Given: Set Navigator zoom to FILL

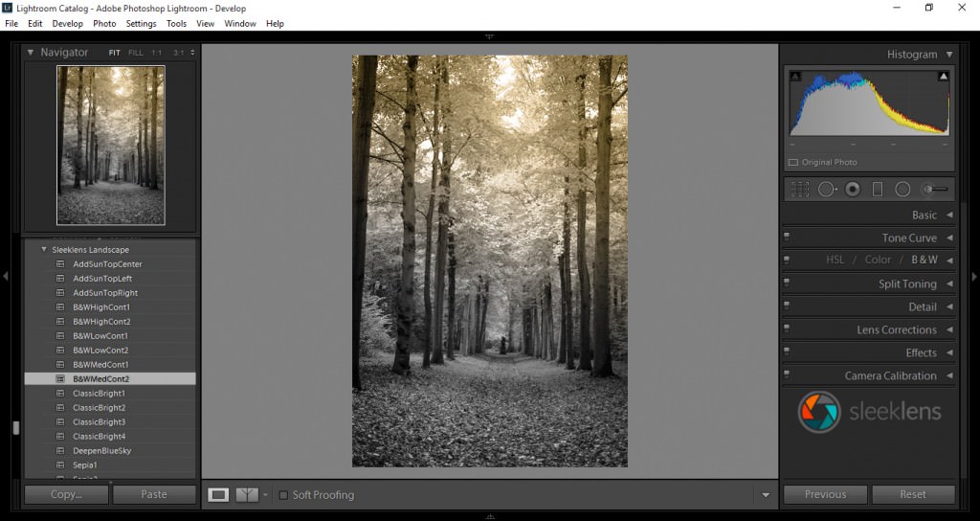Looking at the screenshot, I should point(136,53).
